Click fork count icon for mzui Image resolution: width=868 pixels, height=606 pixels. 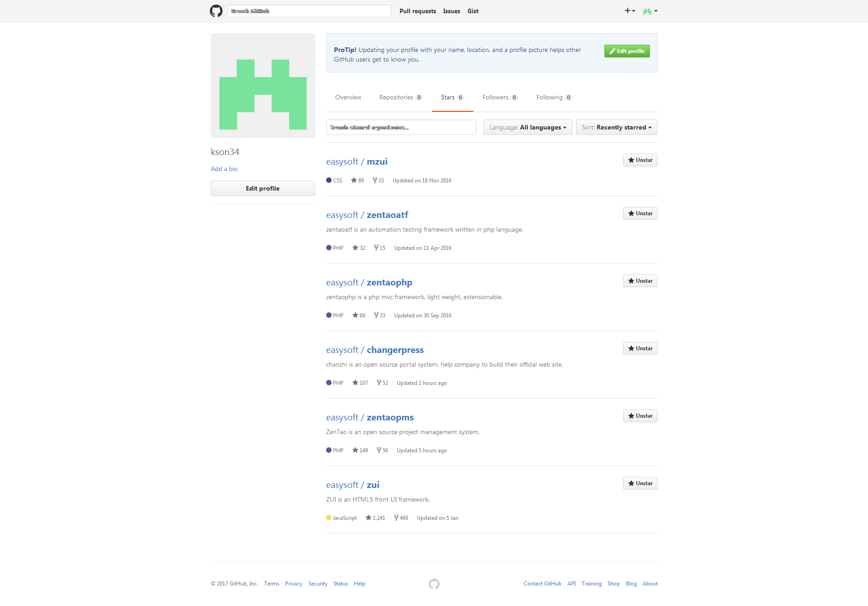[375, 180]
